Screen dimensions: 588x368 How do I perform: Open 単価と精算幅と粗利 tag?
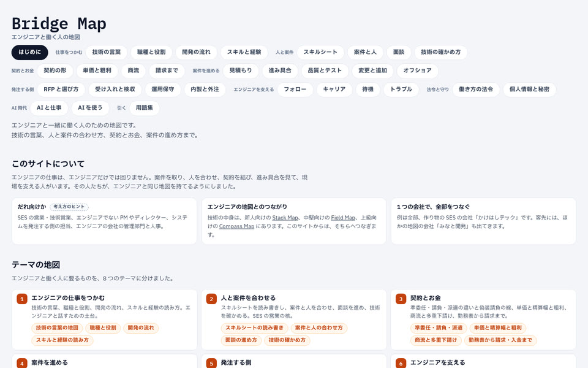(497, 328)
